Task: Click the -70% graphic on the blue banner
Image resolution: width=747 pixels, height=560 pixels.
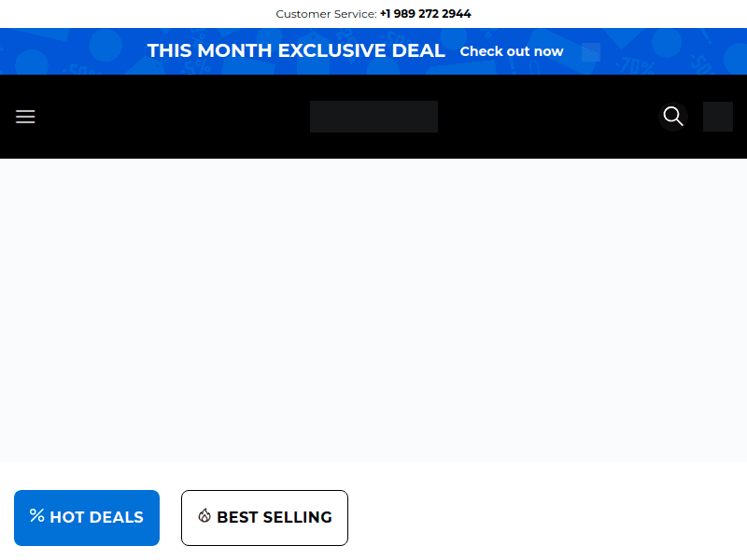Action: click(636, 65)
